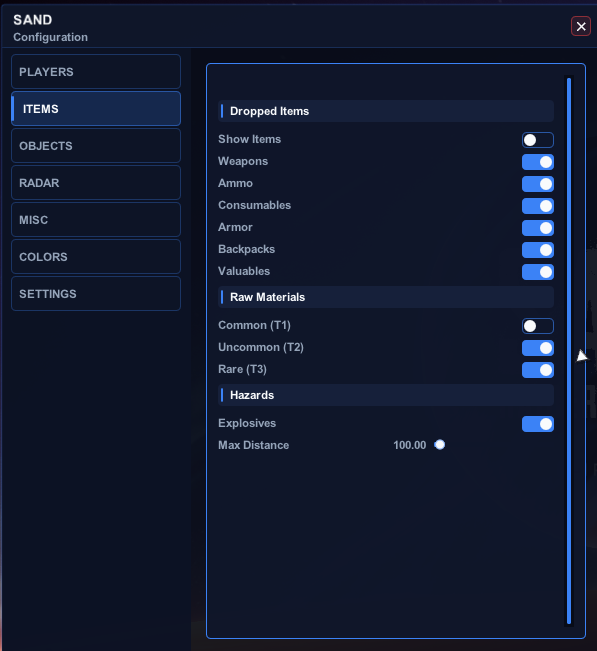
Task: Open the SETTINGS tab
Action: coord(96,293)
